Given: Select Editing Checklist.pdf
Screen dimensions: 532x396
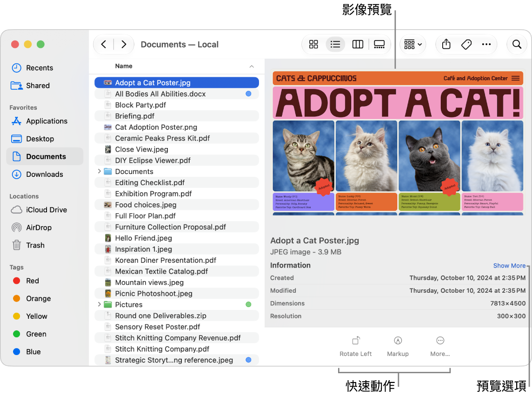Looking at the screenshot, I should [x=176, y=182].
